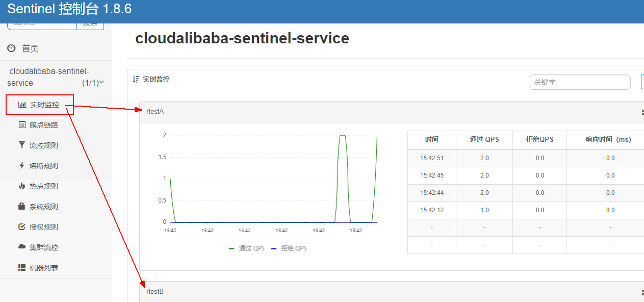Click the dashboard icon beside 首页
The image size is (644, 302).
pyautogui.click(x=11, y=48)
